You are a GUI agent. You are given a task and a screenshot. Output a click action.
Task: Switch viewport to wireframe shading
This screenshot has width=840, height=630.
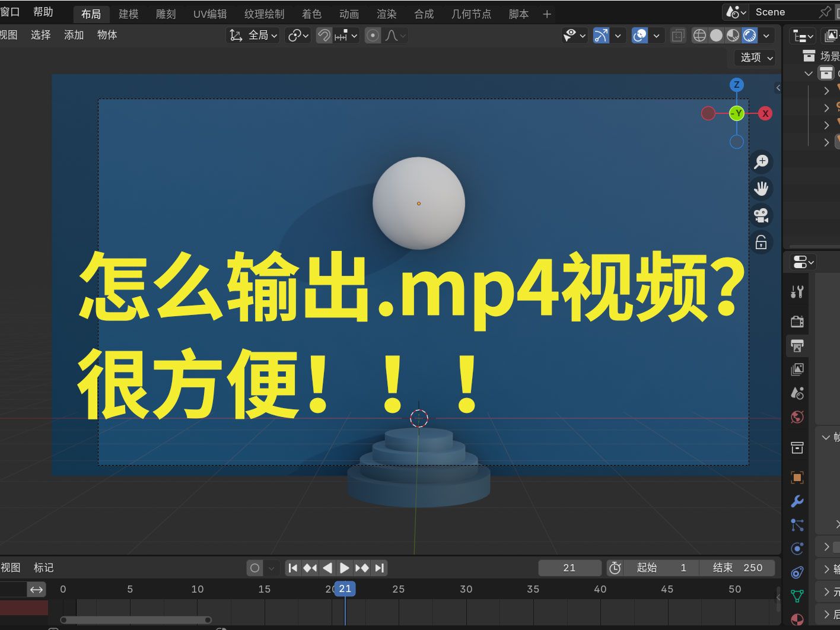coord(699,36)
